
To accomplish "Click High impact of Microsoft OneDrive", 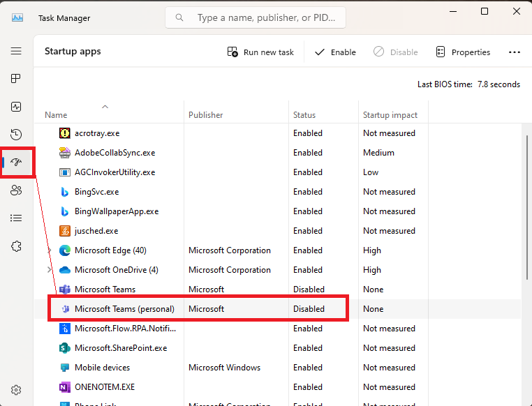I will tap(372, 270).
